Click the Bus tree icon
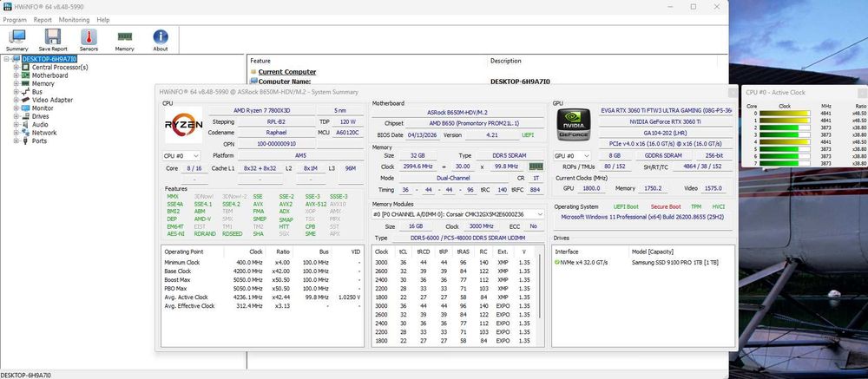This screenshot has width=868, height=379. click(25, 92)
